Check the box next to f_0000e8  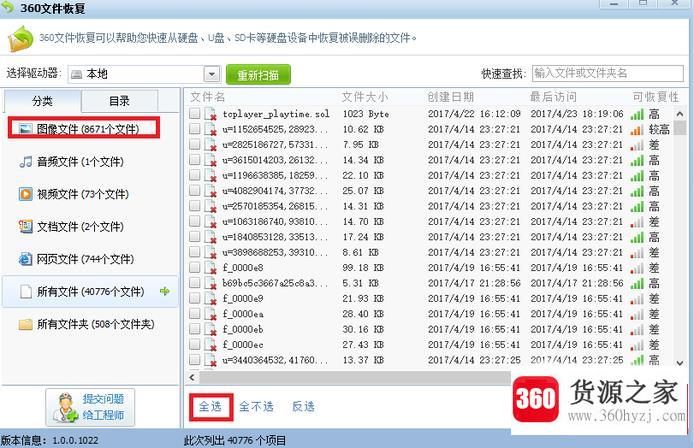(x=194, y=267)
